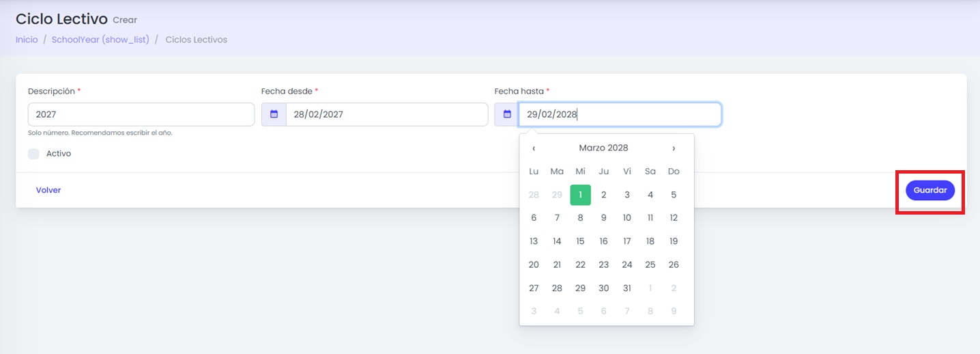Click the Activo label text
Viewport: 980px width, 354px height.
click(59, 154)
